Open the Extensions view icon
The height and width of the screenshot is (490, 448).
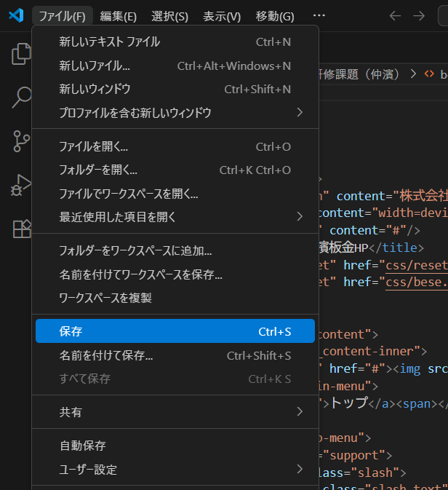tap(21, 229)
